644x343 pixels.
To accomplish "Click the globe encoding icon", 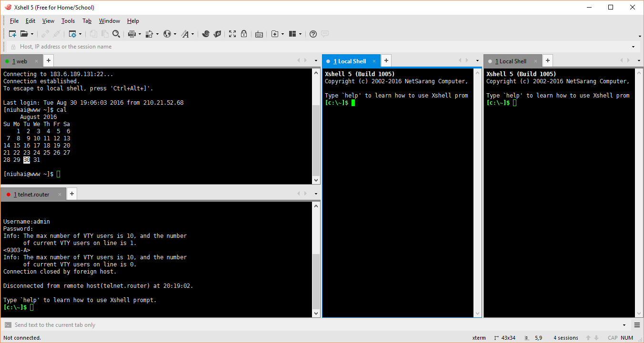I will pyautogui.click(x=167, y=34).
